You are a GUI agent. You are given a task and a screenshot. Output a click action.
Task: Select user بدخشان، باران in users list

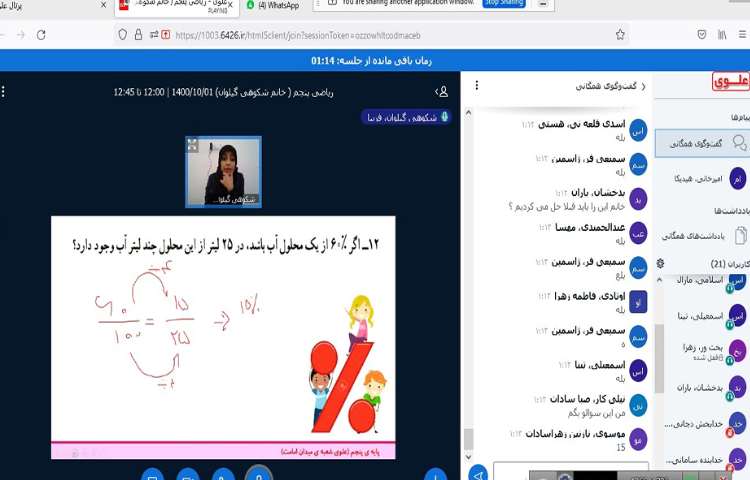pyautogui.click(x=708, y=387)
